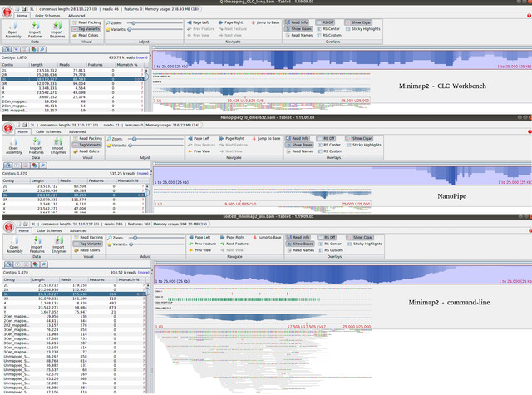
Task: Open Read Packing options in the top window
Action: [x=86, y=22]
